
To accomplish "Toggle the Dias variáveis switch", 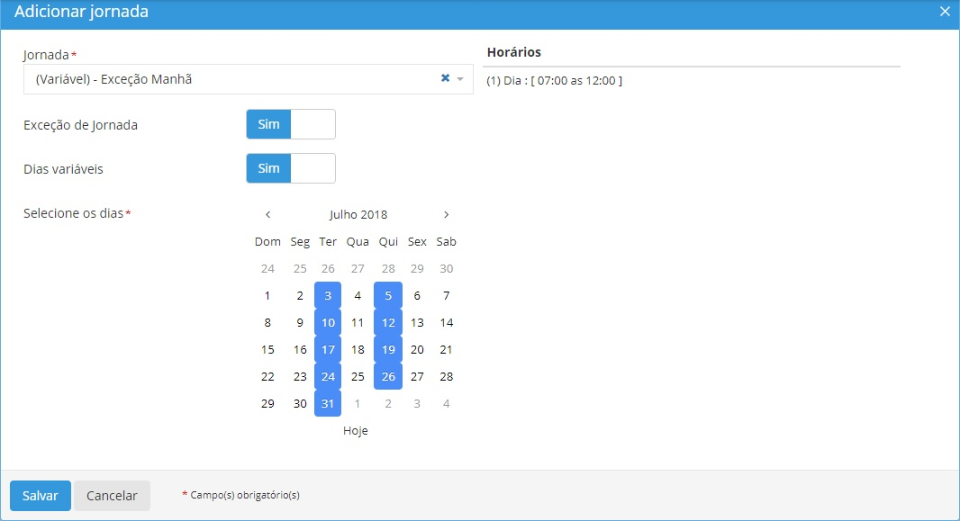I will 290,169.
